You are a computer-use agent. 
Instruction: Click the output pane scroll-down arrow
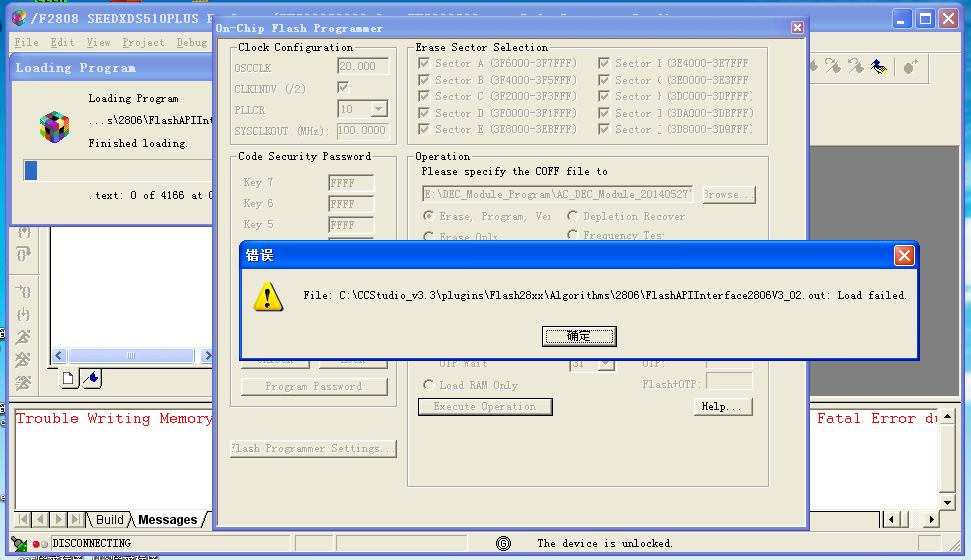(x=947, y=502)
